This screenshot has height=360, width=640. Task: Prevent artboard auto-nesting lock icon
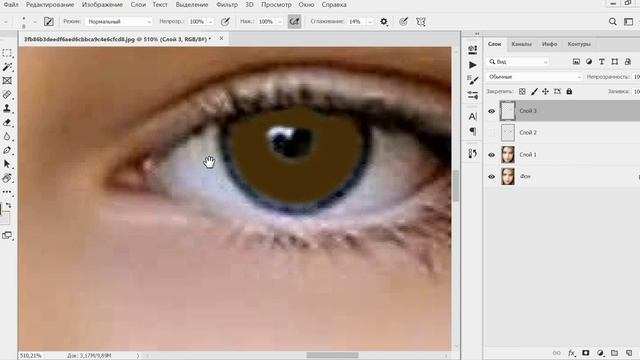click(557, 91)
